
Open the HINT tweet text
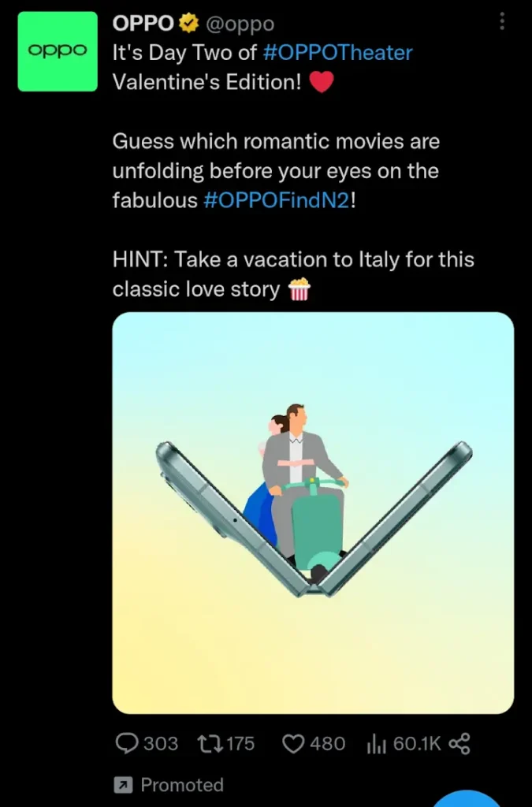pos(293,274)
